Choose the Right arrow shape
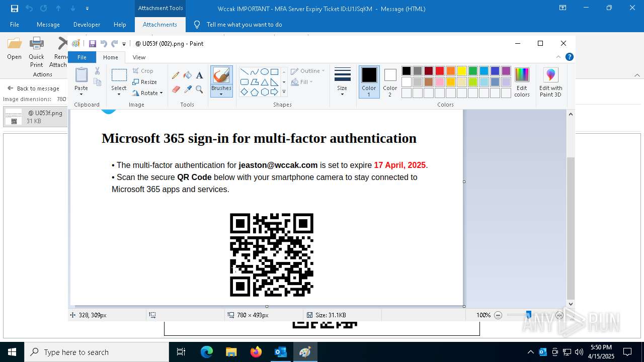644x362 pixels. (x=275, y=92)
